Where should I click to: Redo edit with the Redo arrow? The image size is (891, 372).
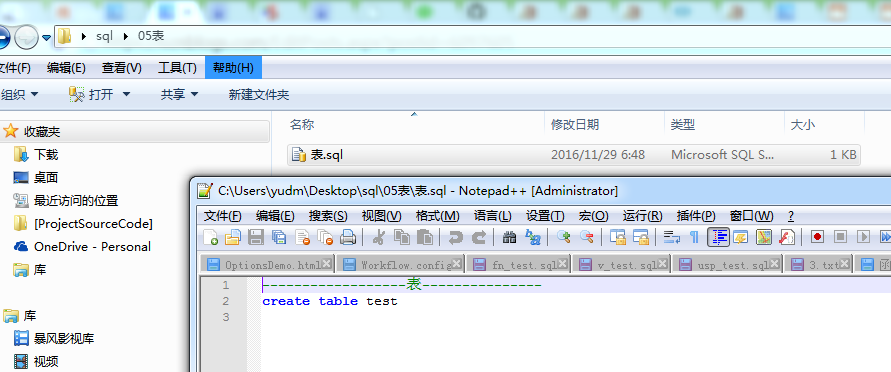(x=479, y=237)
